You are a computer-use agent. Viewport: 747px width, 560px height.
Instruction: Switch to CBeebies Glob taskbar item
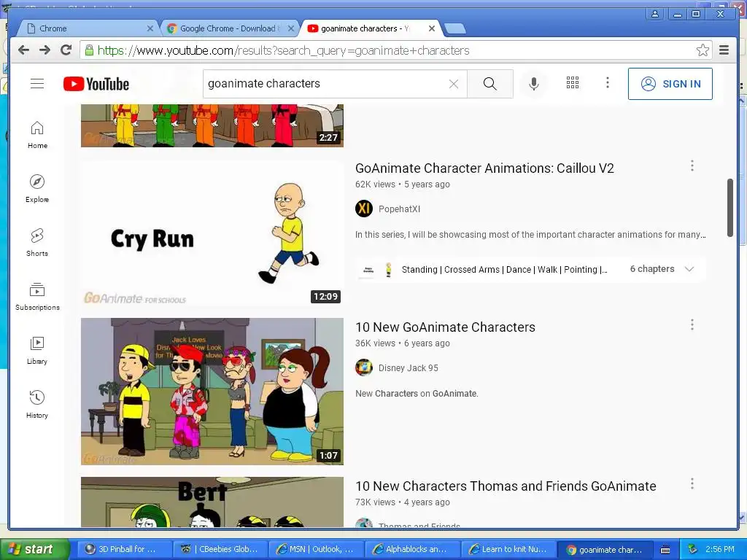pyautogui.click(x=220, y=549)
